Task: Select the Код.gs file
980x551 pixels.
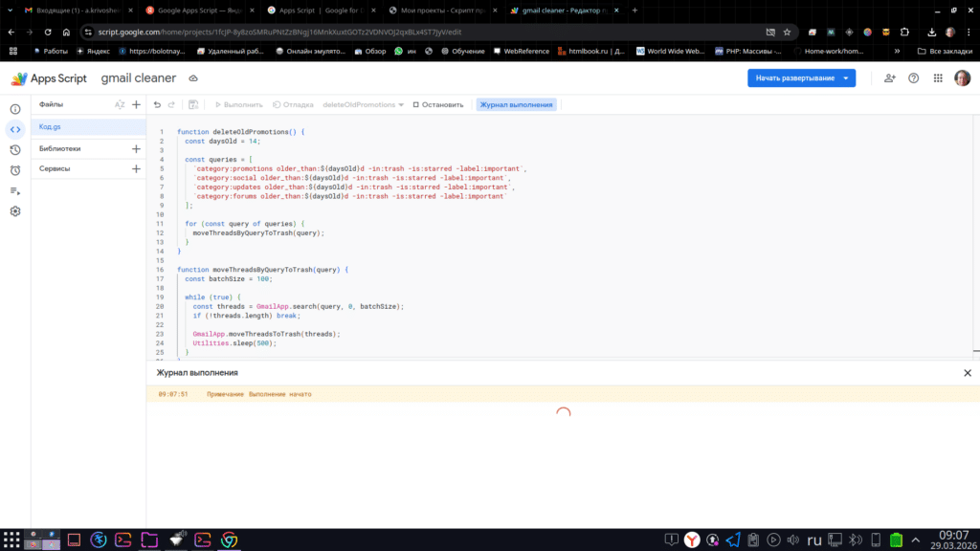Action: [51, 126]
